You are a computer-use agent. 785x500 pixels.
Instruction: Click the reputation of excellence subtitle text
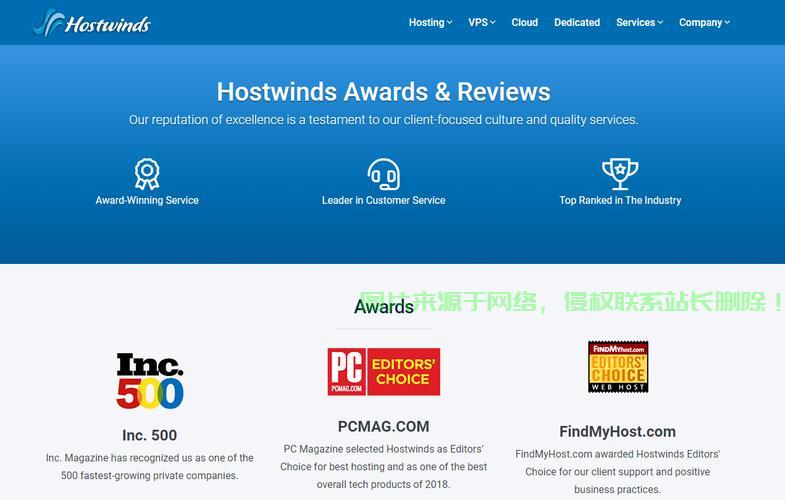[383, 120]
